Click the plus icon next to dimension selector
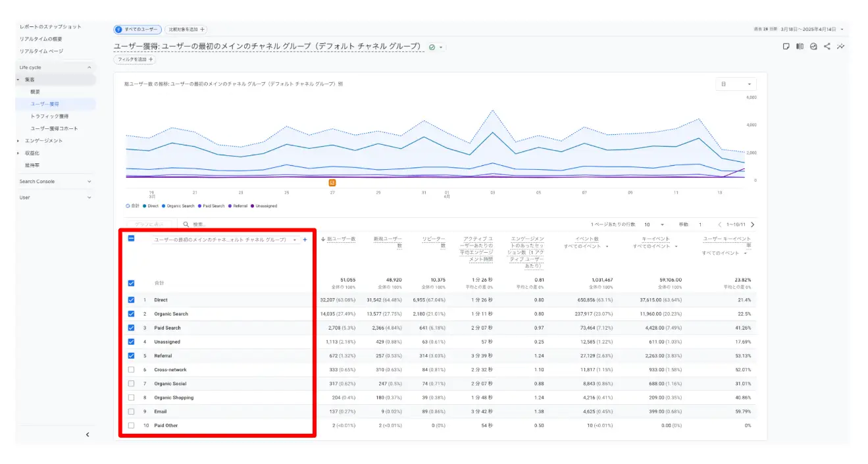The image size is (868, 464). point(305,240)
